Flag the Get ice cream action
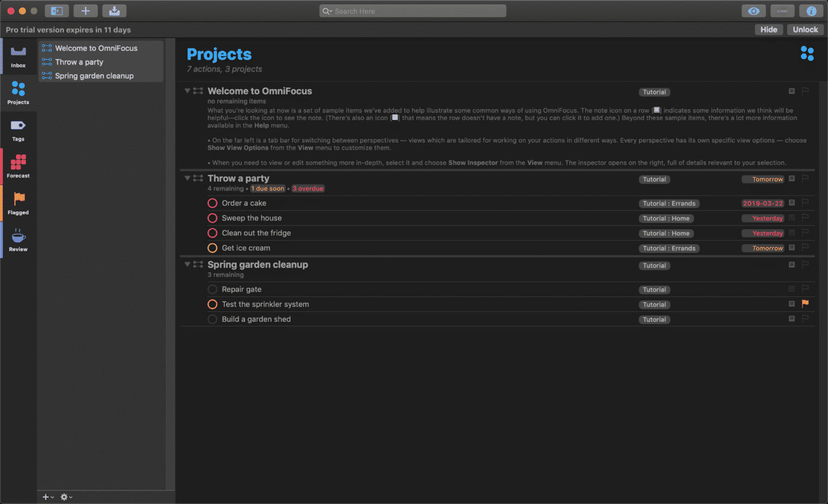The height and width of the screenshot is (504, 828). 805,248
